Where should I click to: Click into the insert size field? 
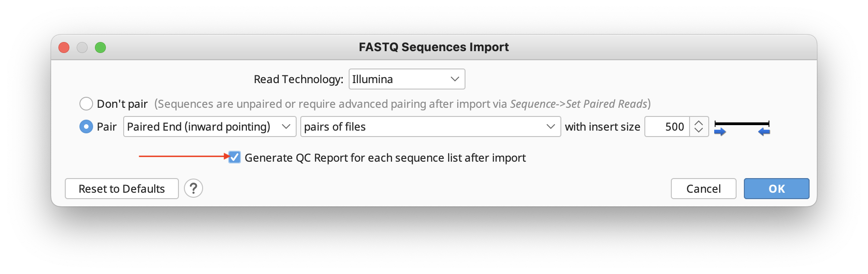pos(667,126)
